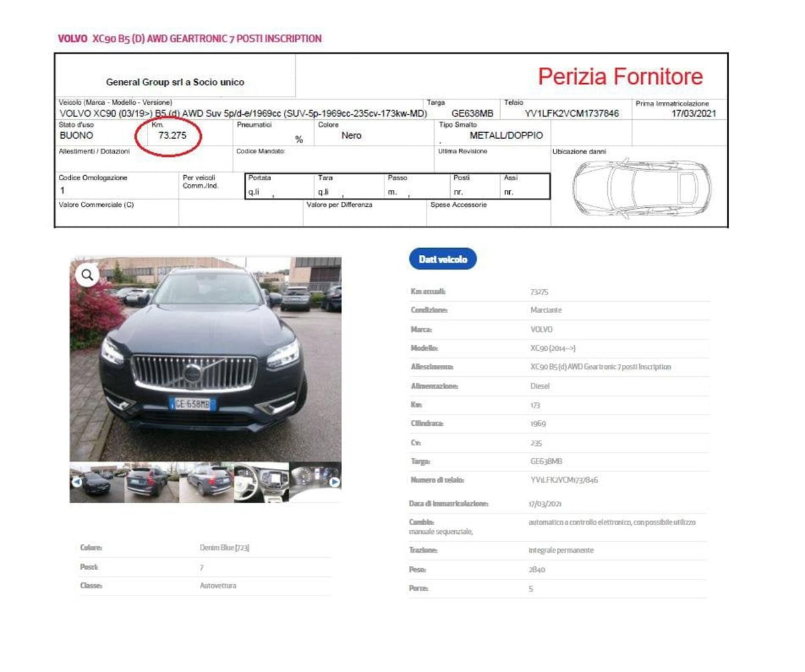Select the rear-view car thumbnail
The width and height of the screenshot is (805, 672).
[152, 482]
